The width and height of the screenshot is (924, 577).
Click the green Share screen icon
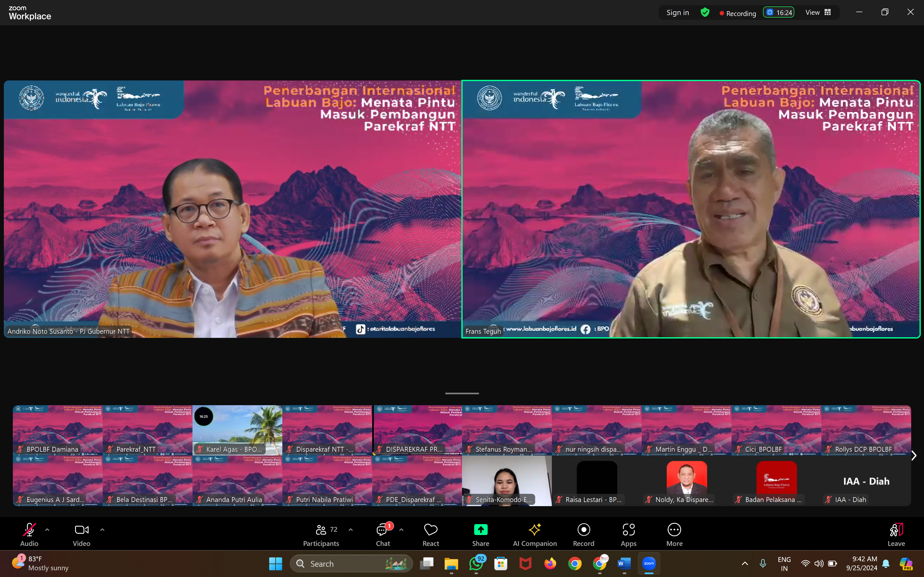(480, 530)
